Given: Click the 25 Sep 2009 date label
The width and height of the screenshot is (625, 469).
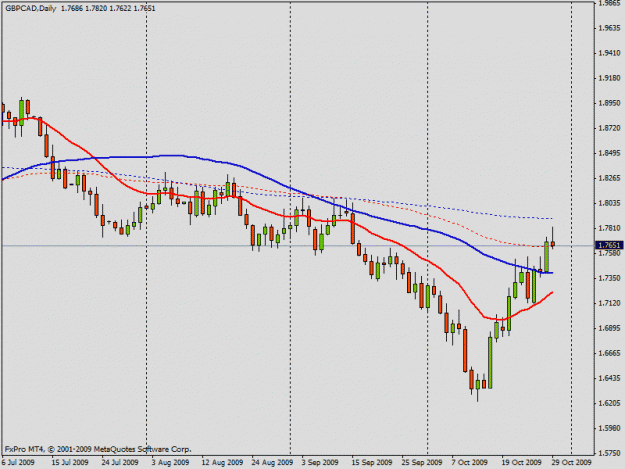Looking at the screenshot, I should coord(422,462).
